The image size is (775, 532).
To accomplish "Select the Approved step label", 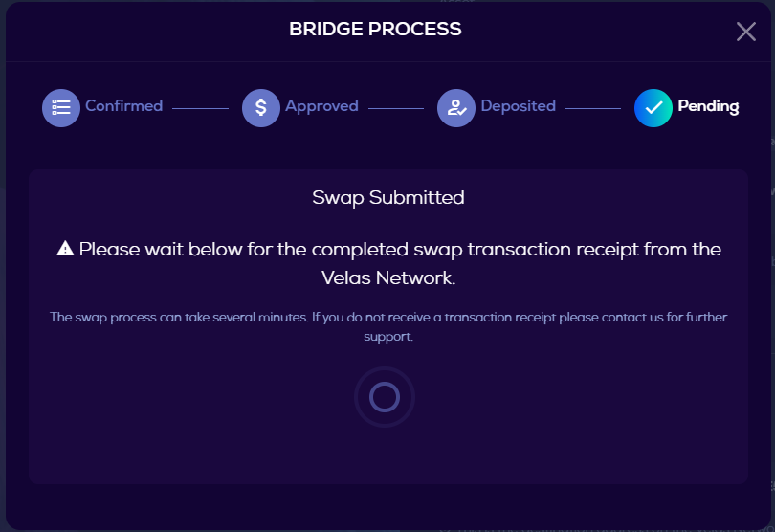I will point(321,106).
